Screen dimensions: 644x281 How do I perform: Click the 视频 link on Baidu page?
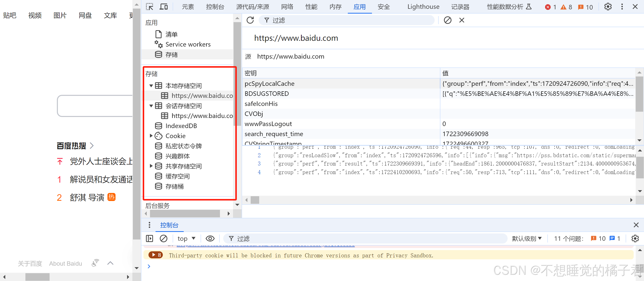point(35,16)
